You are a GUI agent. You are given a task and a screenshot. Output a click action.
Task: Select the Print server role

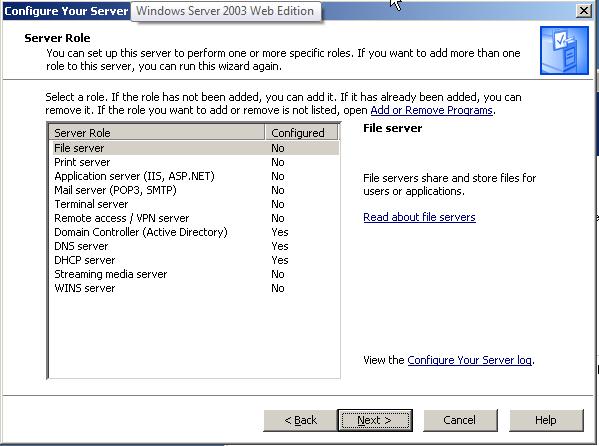tap(195, 162)
